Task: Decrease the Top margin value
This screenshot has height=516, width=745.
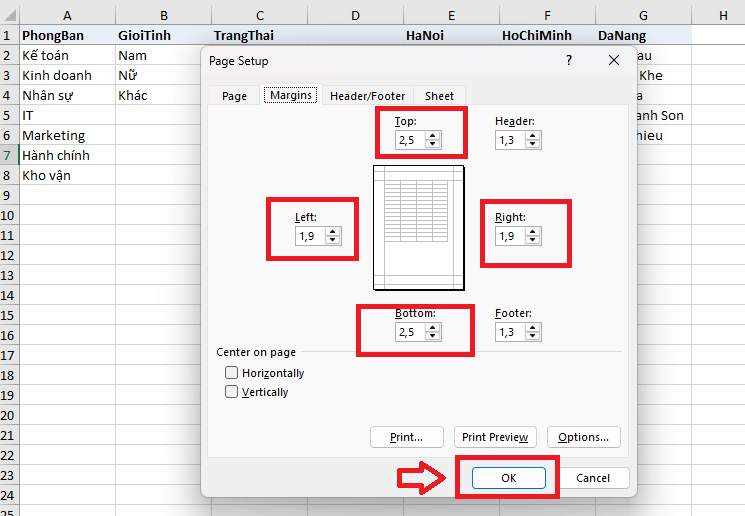Action: [x=433, y=144]
